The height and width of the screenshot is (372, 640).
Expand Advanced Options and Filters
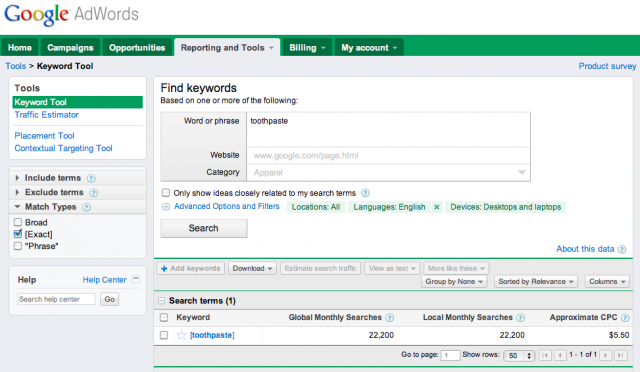166,207
